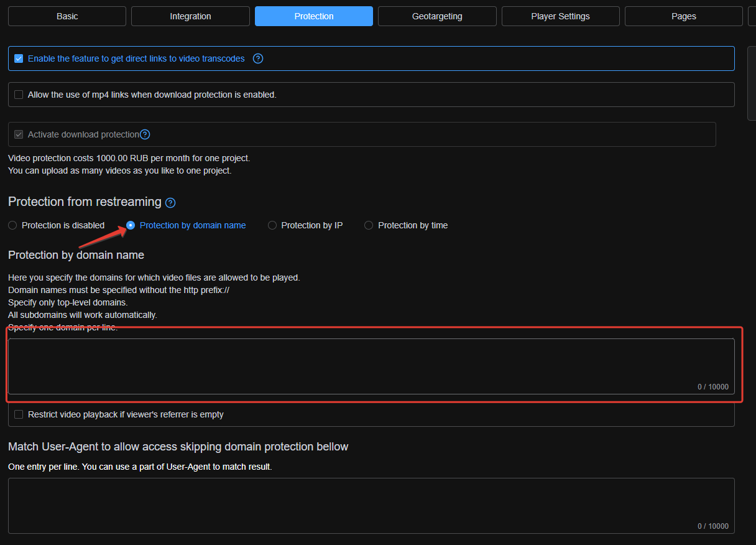Toggle Activate download protection checkbox
Image resolution: width=756 pixels, height=545 pixels.
(x=19, y=134)
